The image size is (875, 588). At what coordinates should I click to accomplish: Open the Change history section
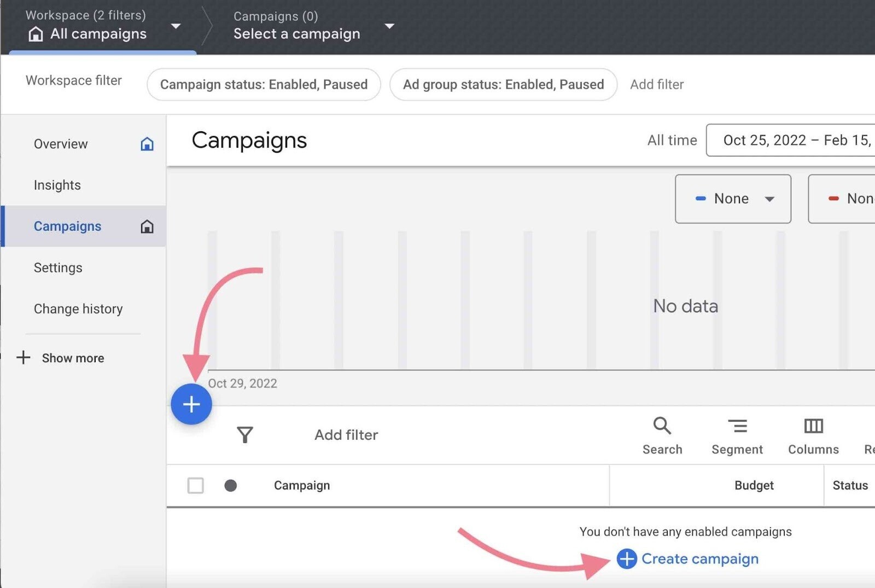tap(78, 308)
